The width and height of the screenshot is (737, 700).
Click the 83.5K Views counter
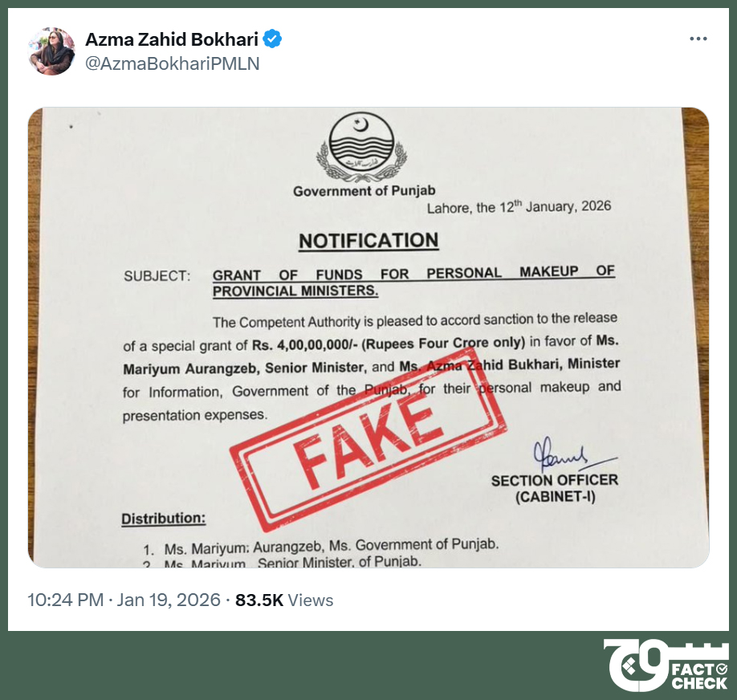tap(284, 600)
